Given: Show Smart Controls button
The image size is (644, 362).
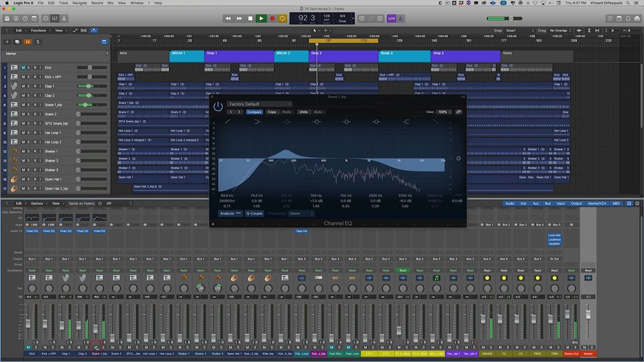Looking at the screenshot, I should coord(46,19).
